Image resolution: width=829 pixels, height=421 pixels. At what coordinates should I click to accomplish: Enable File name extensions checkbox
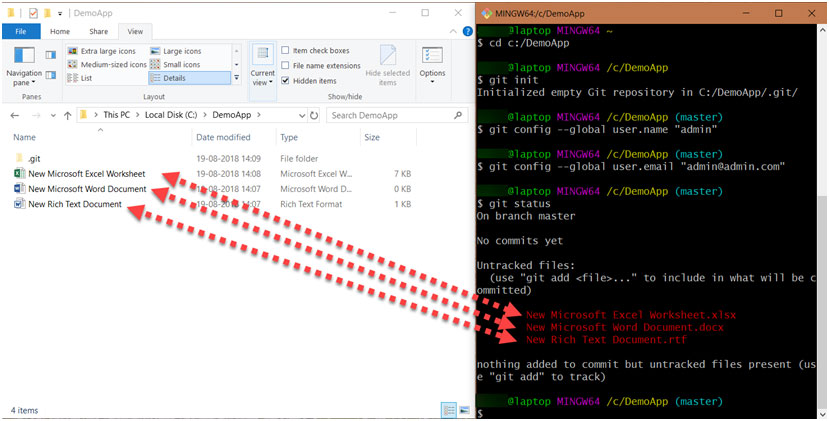pos(287,66)
